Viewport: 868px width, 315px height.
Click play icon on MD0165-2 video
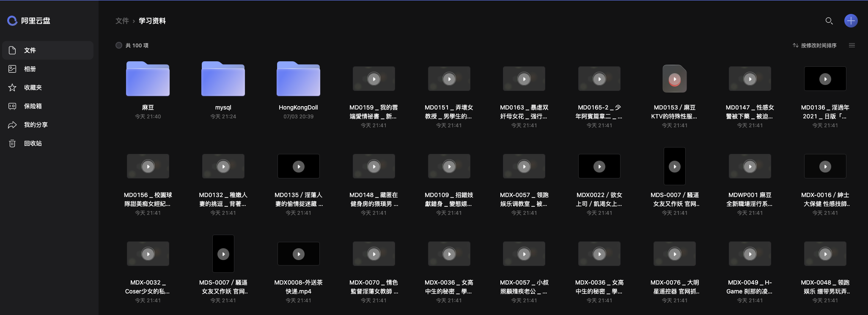(599, 79)
